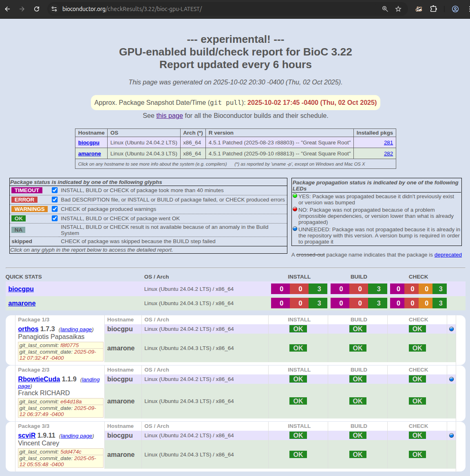Reload the page with the refresh icon
470x476 pixels.
click(37, 9)
